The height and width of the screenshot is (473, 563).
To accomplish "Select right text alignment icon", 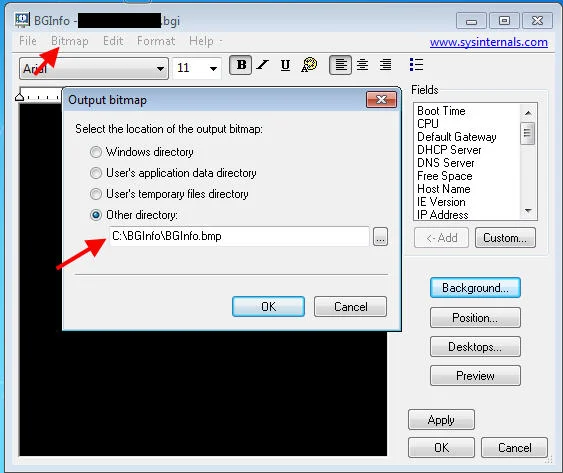I will (385, 65).
